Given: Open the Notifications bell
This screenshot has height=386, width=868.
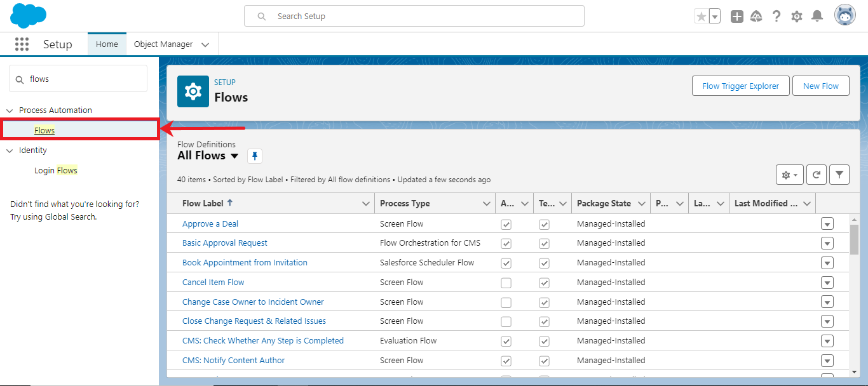Looking at the screenshot, I should click(817, 17).
